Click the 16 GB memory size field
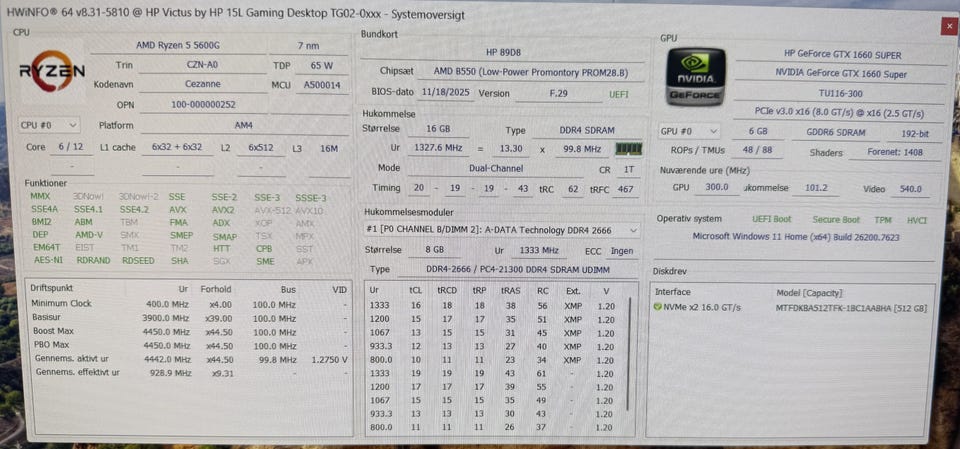The height and width of the screenshot is (449, 960). pyautogui.click(x=438, y=130)
